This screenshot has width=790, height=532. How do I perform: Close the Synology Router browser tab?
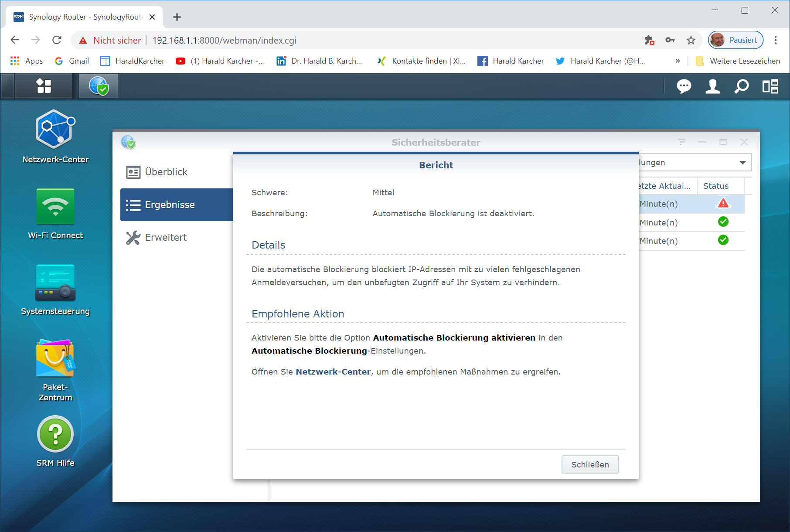[152, 17]
